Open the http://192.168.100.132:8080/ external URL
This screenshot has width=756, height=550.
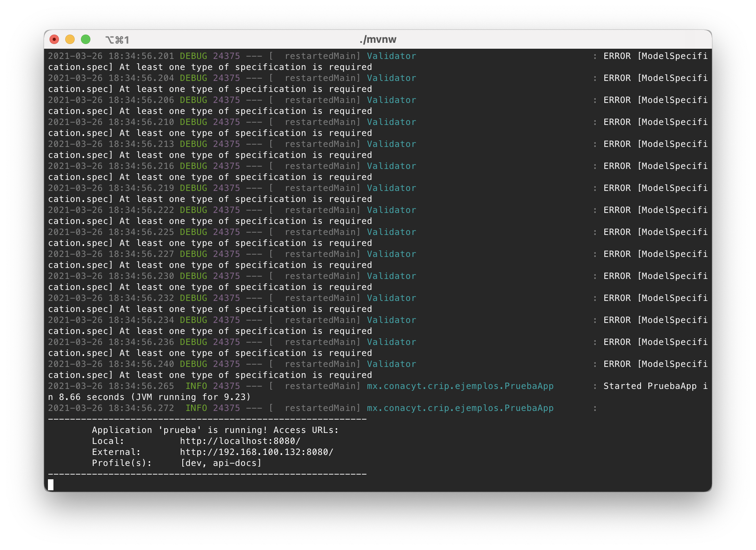pos(257,452)
